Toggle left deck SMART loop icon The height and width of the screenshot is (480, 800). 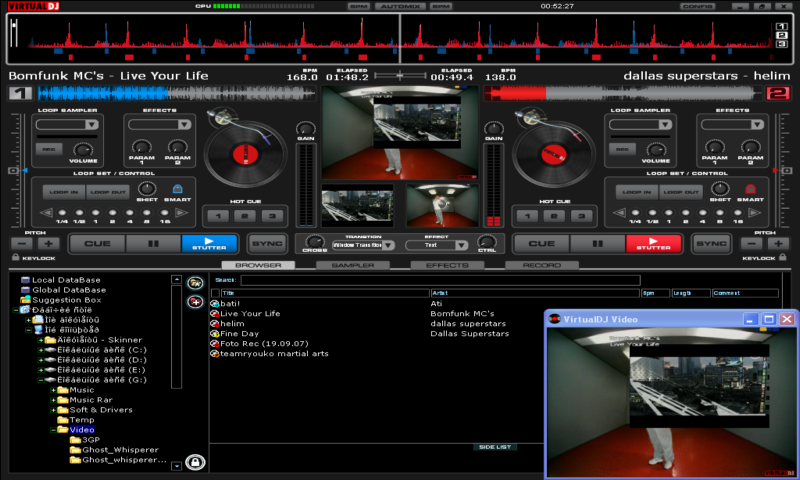(177, 189)
